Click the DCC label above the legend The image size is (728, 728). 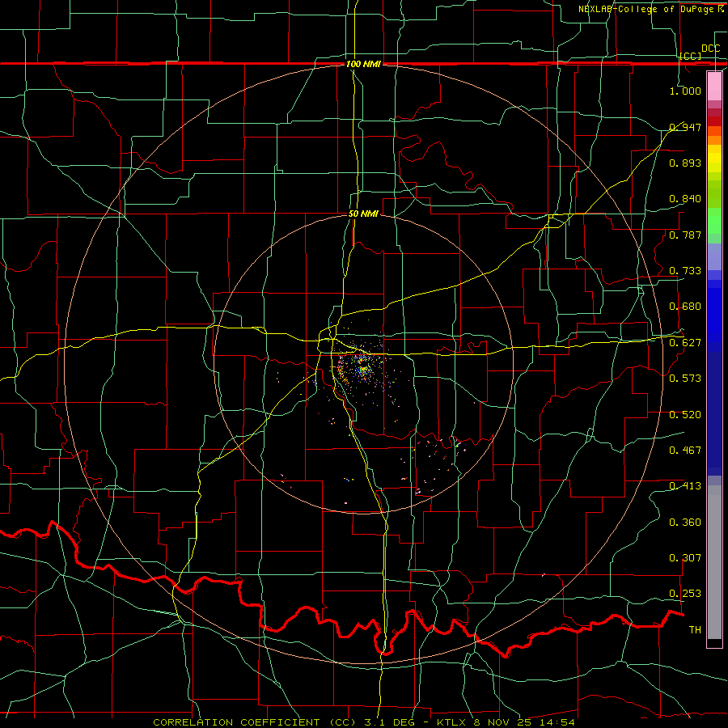coord(710,49)
